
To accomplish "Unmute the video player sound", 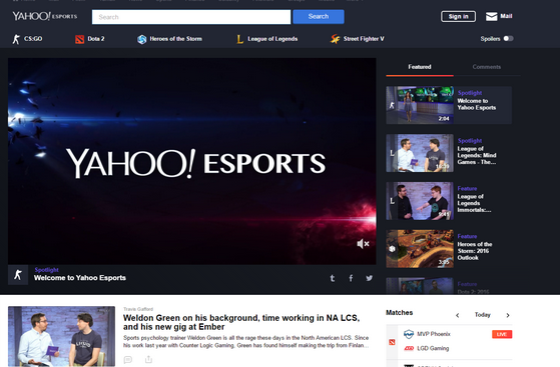I will [x=363, y=244].
